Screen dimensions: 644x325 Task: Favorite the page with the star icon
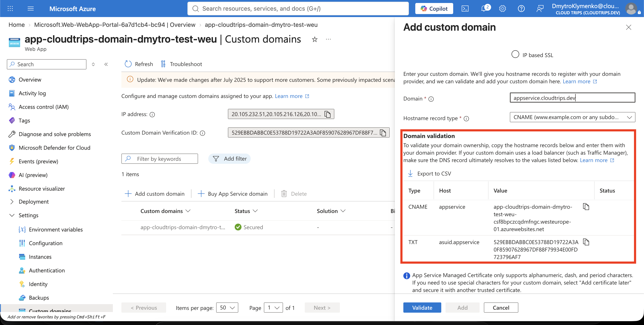coord(315,39)
